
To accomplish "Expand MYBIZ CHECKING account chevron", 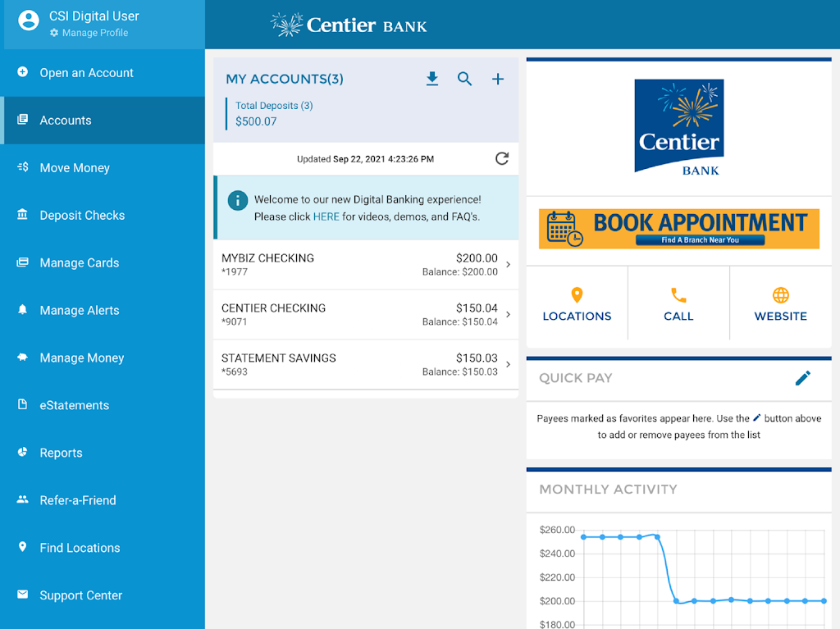I will [x=508, y=264].
